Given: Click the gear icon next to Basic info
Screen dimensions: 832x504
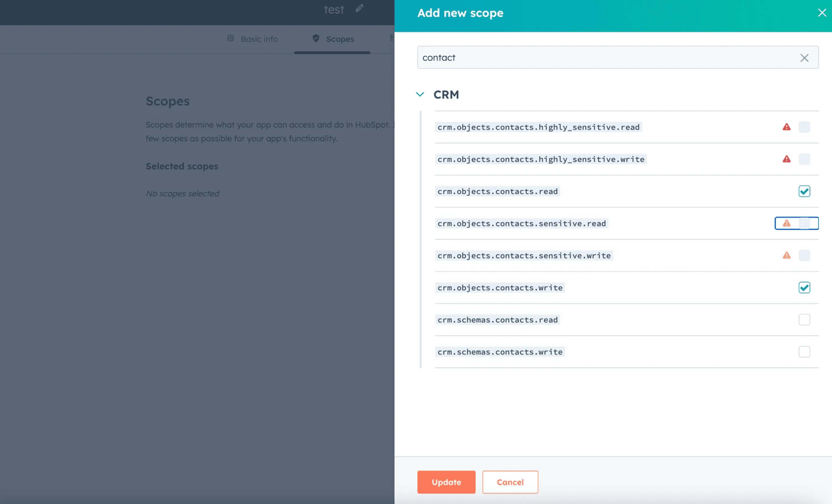Looking at the screenshot, I should tap(230, 39).
